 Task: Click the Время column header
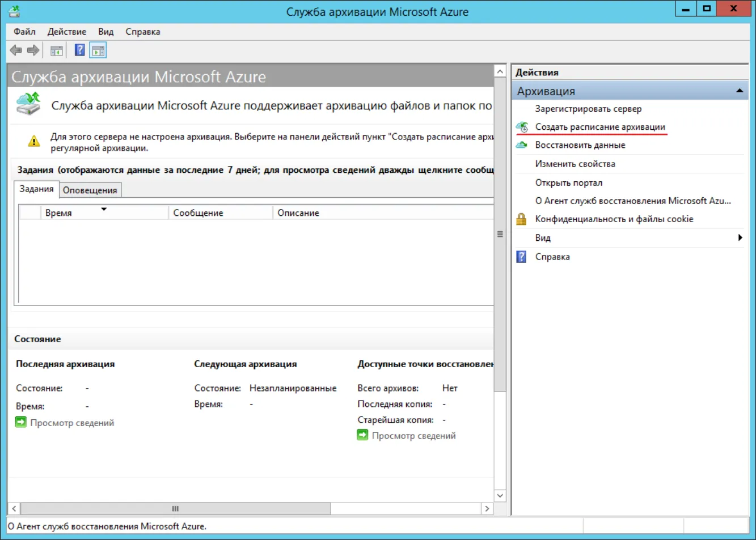pyautogui.click(x=104, y=213)
